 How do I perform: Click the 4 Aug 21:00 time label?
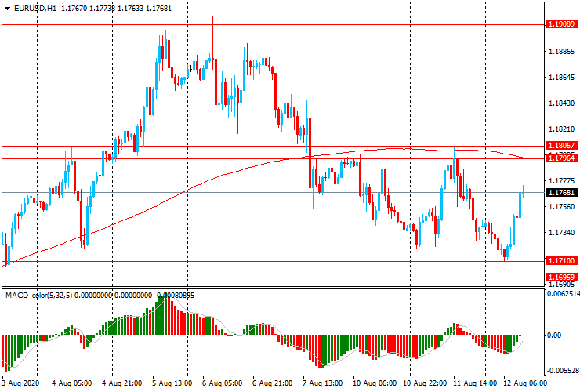(121, 383)
